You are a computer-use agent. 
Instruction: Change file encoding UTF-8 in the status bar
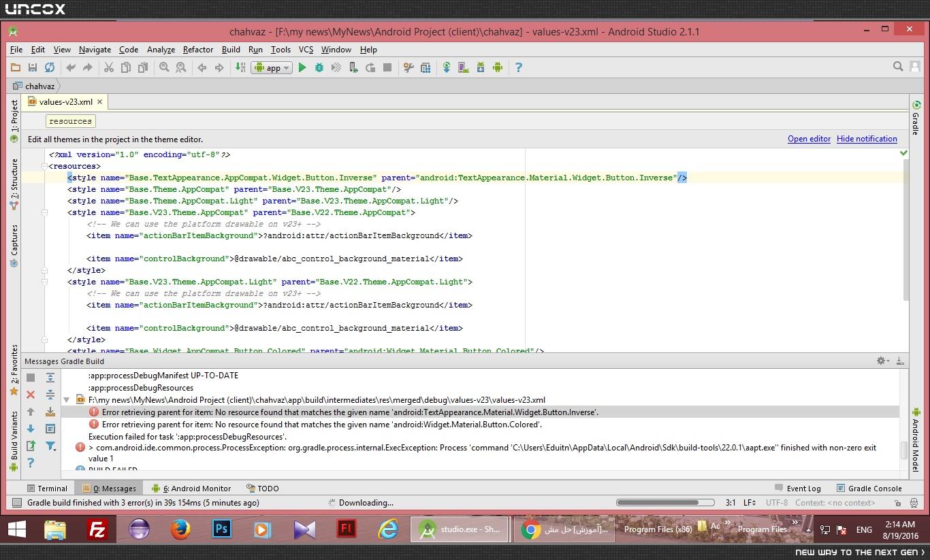pyautogui.click(x=777, y=503)
